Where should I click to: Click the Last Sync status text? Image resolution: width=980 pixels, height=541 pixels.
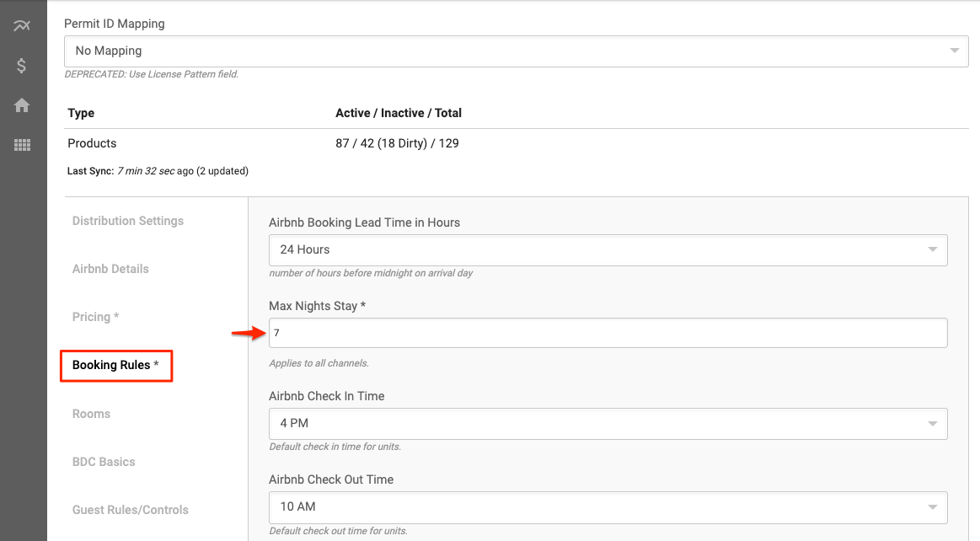[x=158, y=171]
